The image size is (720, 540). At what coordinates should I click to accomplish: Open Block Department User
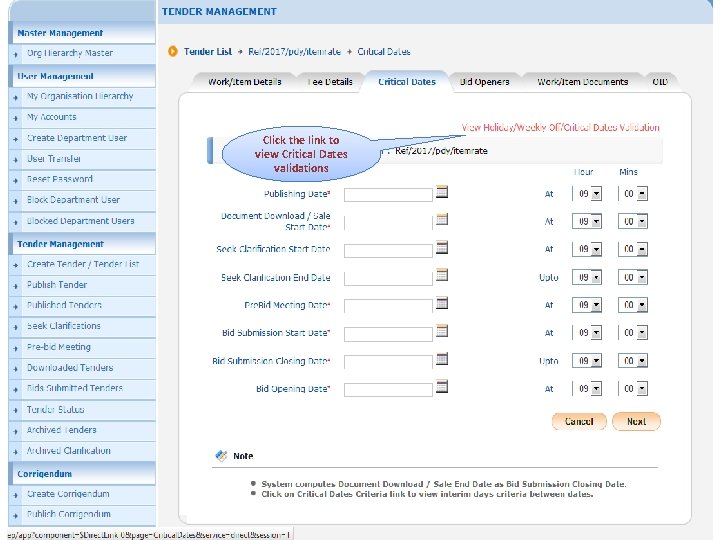[x=73, y=200]
